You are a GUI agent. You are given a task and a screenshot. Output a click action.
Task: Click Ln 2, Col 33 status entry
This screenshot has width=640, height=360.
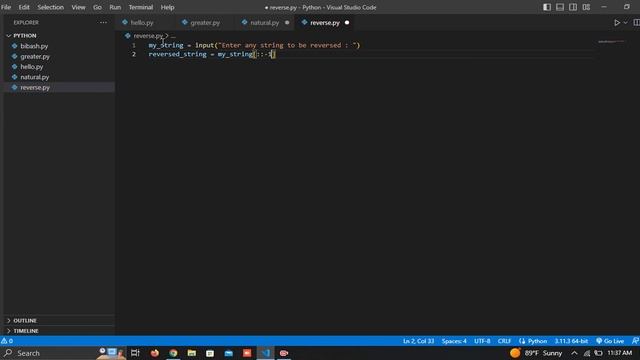coord(418,341)
